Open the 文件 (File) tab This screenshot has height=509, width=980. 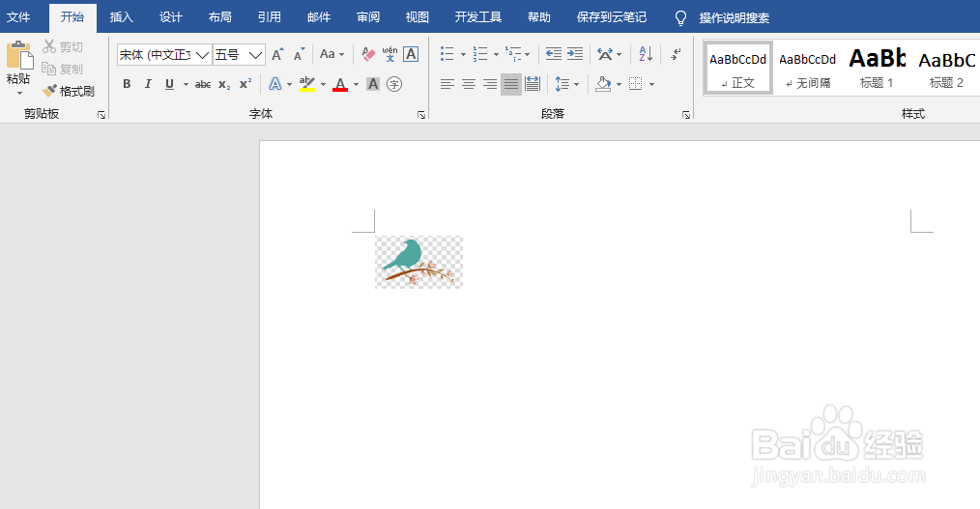coord(18,17)
